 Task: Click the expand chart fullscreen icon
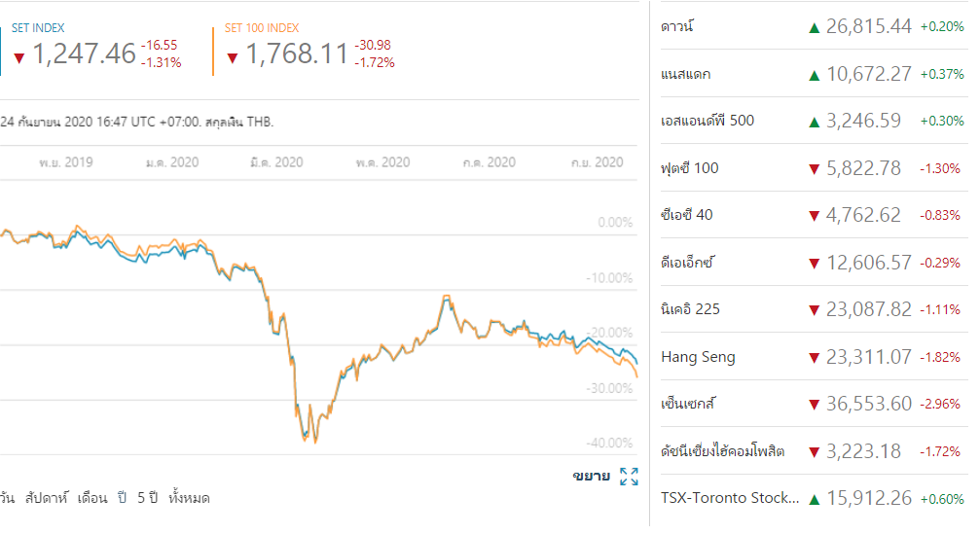click(x=629, y=477)
